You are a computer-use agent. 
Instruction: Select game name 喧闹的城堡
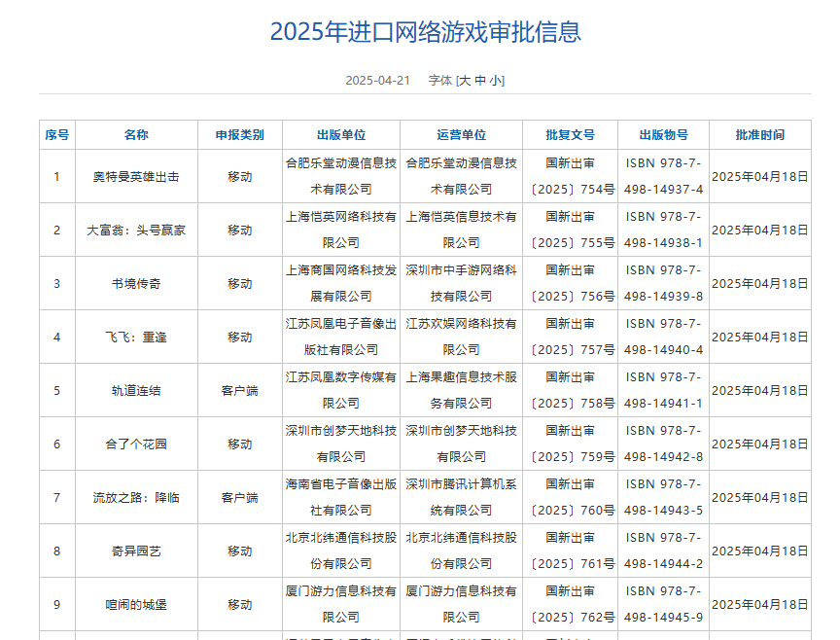(x=136, y=605)
